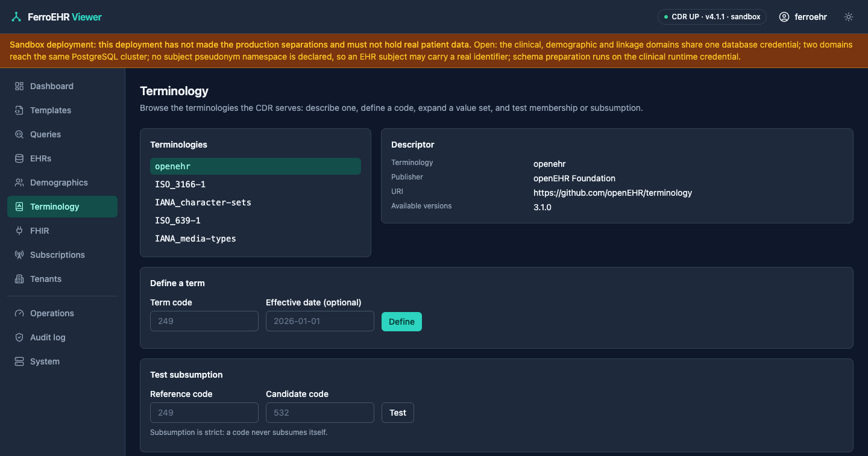
Task: Click the Dashboard grid icon
Action: pos(19,86)
